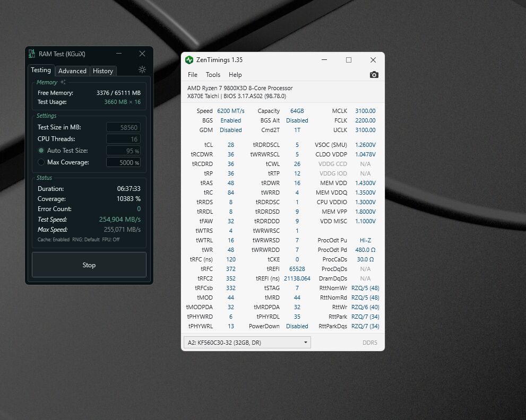Minimize the ZenTimings window

324,60
